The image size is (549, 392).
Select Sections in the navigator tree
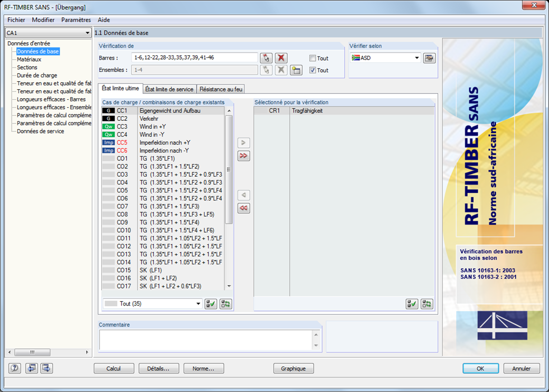click(x=27, y=68)
